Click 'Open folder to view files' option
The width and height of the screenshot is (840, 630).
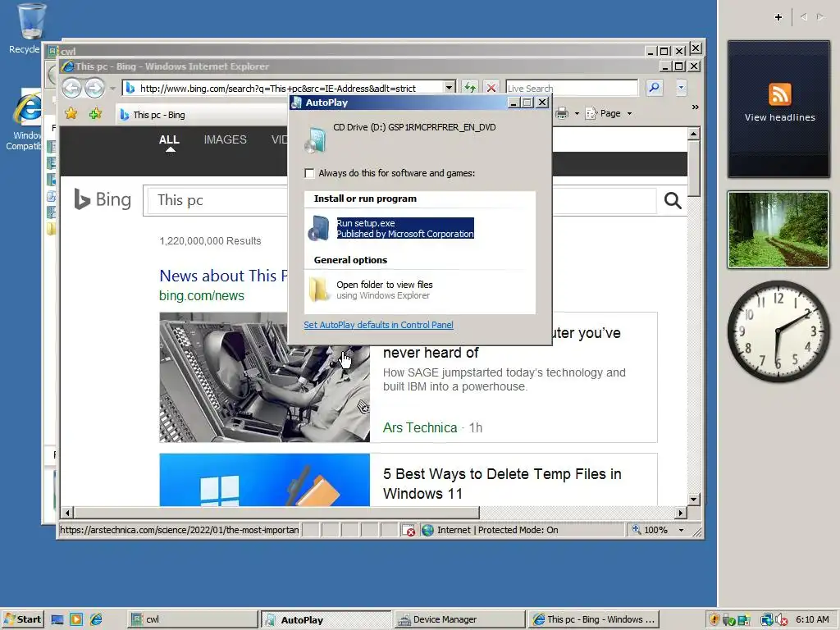pyautogui.click(x=384, y=290)
